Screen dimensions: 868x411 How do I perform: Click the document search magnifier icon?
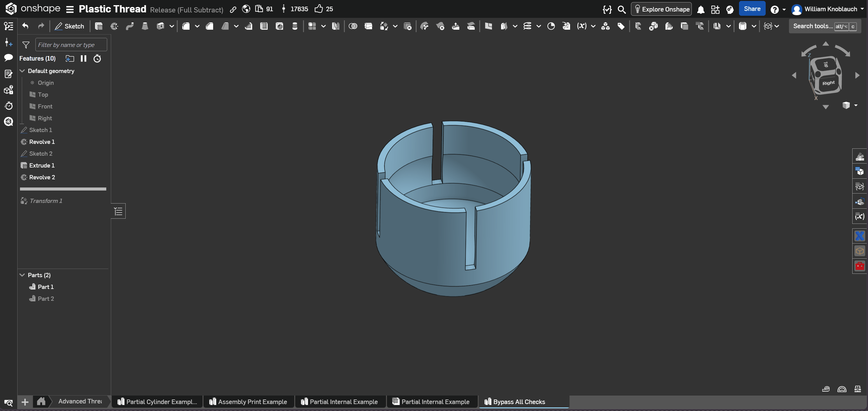[x=622, y=9]
